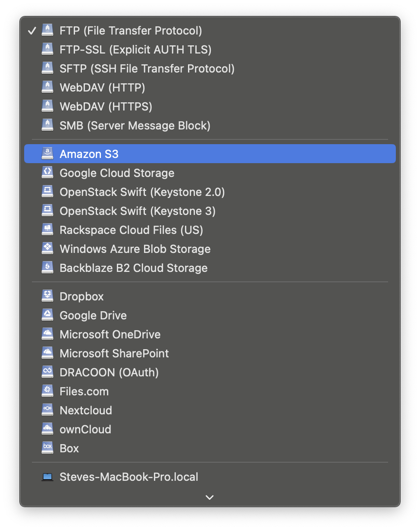The image size is (420, 530).
Task: Click the Windows Azure Blob Storage icon
Action: (47, 249)
